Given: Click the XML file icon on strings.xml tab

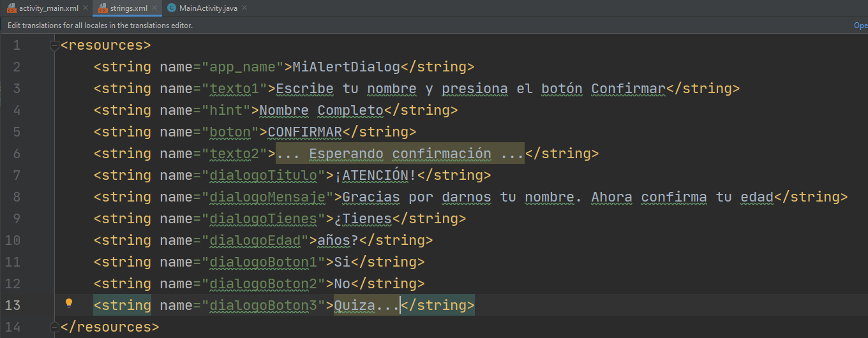Looking at the screenshot, I should click(102, 8).
